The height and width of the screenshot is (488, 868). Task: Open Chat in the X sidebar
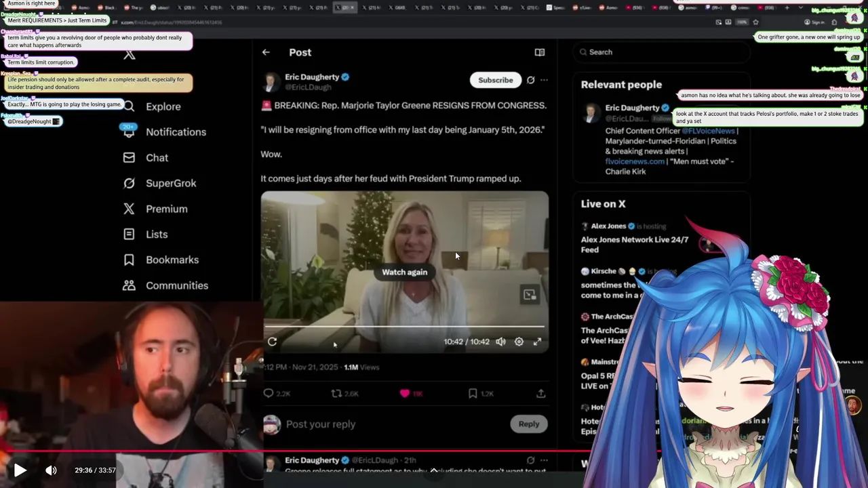point(157,158)
